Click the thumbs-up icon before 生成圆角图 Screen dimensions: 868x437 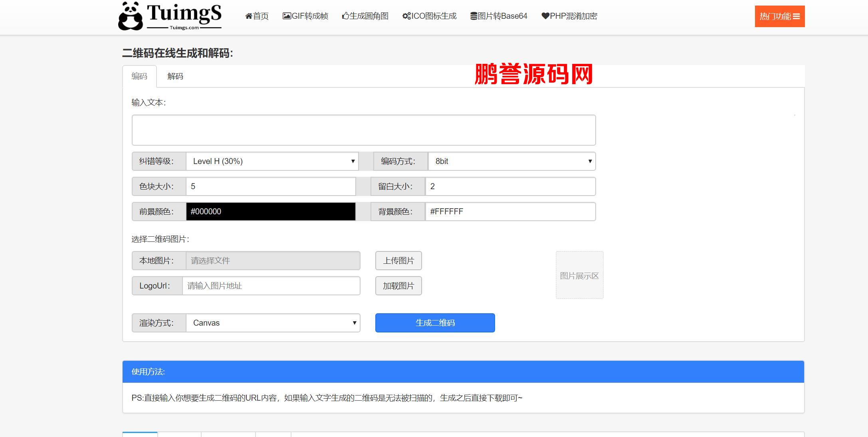tap(345, 16)
